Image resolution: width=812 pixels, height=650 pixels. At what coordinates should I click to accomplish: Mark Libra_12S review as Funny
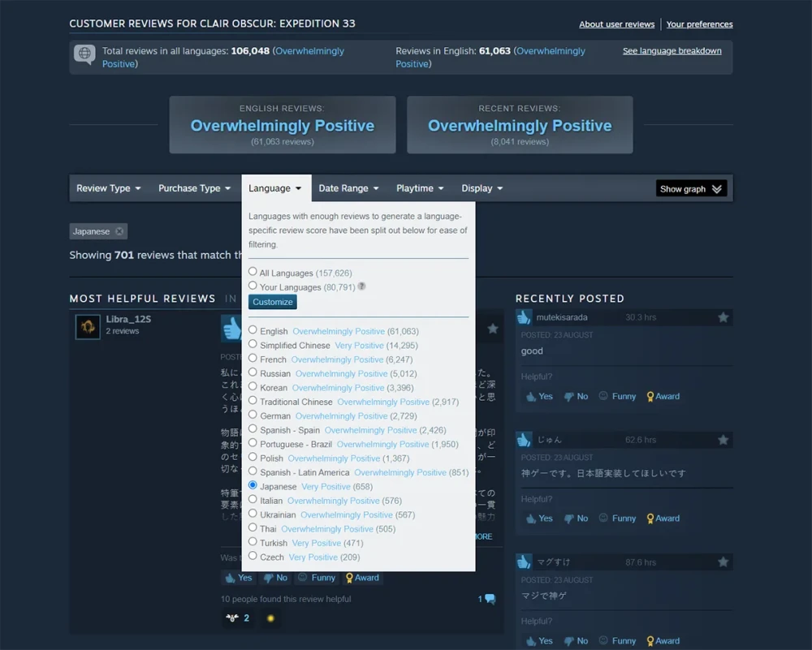point(317,578)
